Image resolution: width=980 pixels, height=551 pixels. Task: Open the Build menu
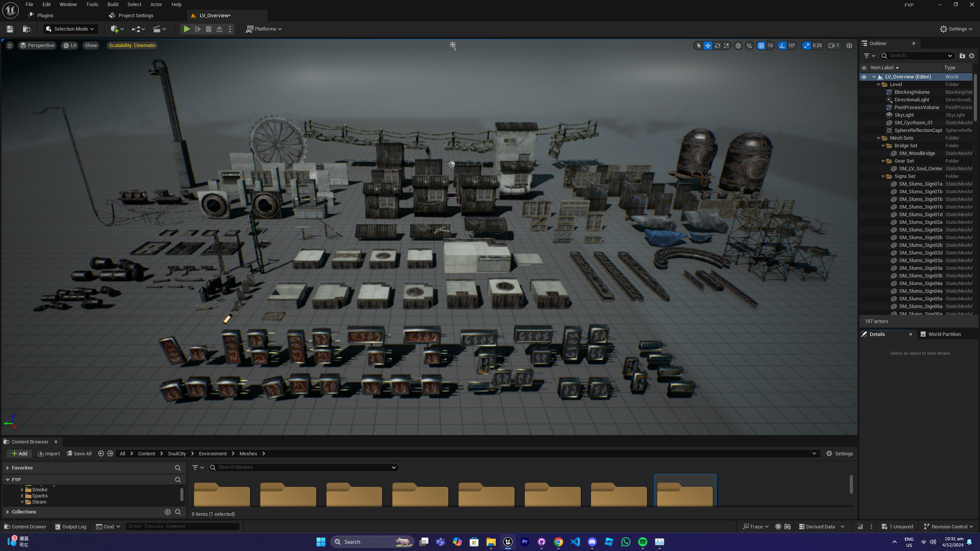(x=113, y=5)
